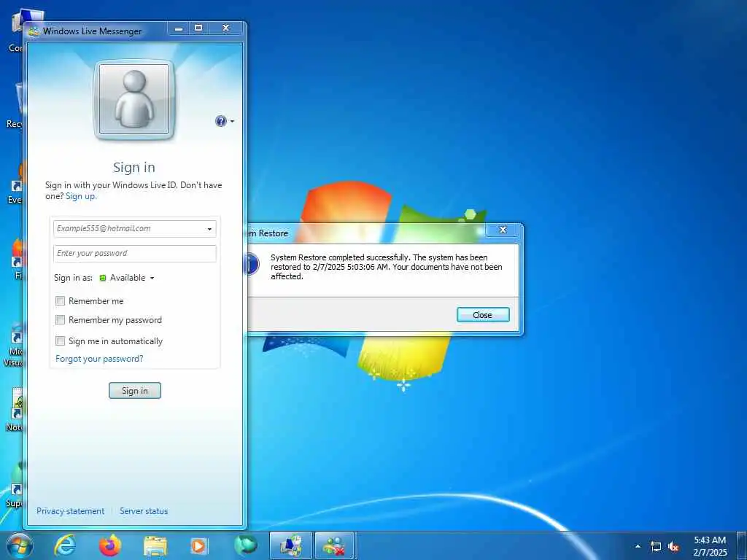Click the green globe taskbar icon

pyautogui.click(x=245, y=545)
